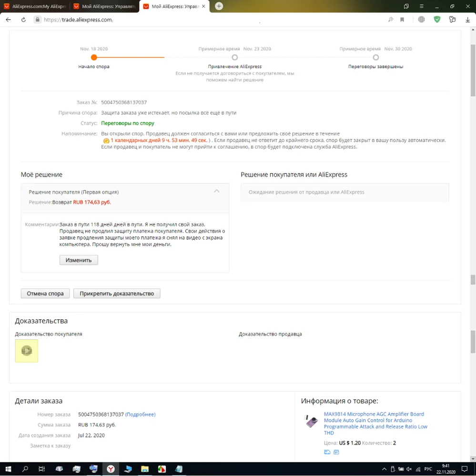Click the page zoom magnifier icon

[391, 20]
